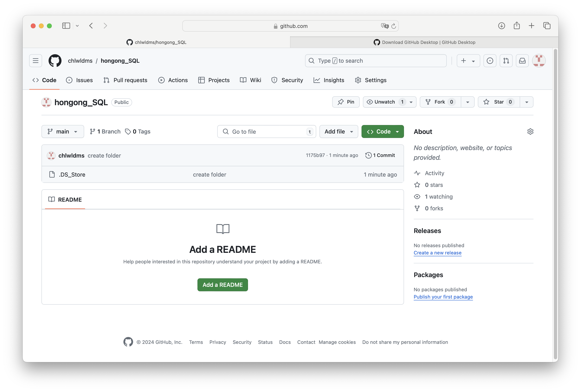Open the hamburger navigation menu

35,61
